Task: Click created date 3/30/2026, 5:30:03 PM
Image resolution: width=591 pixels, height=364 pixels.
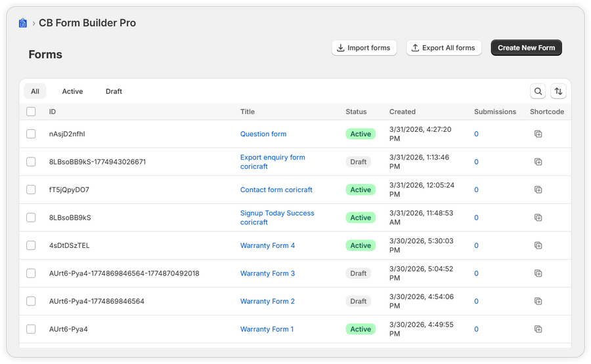Action: [x=422, y=245]
